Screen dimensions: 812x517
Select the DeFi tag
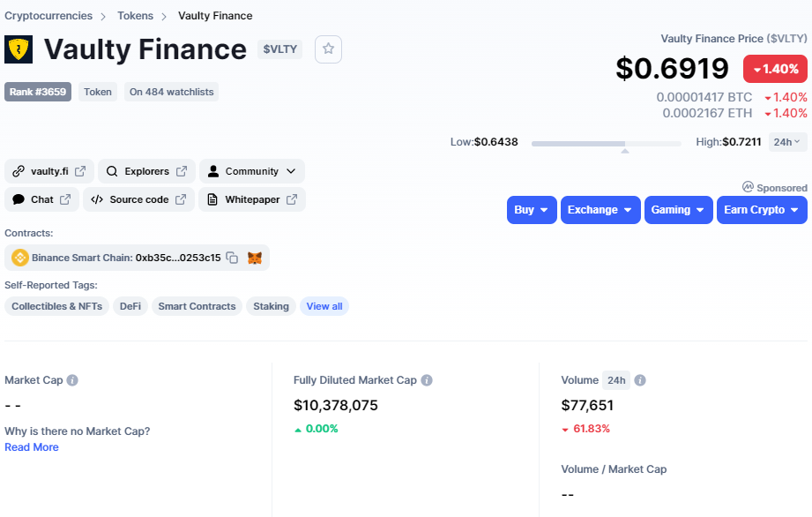click(x=130, y=306)
